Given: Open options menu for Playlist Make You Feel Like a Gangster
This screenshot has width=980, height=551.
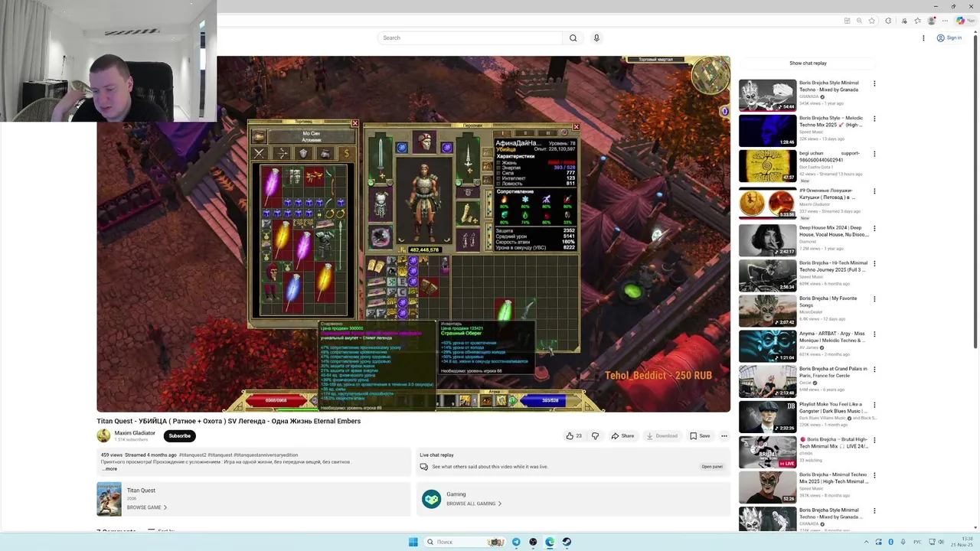Looking at the screenshot, I should coord(874,405).
